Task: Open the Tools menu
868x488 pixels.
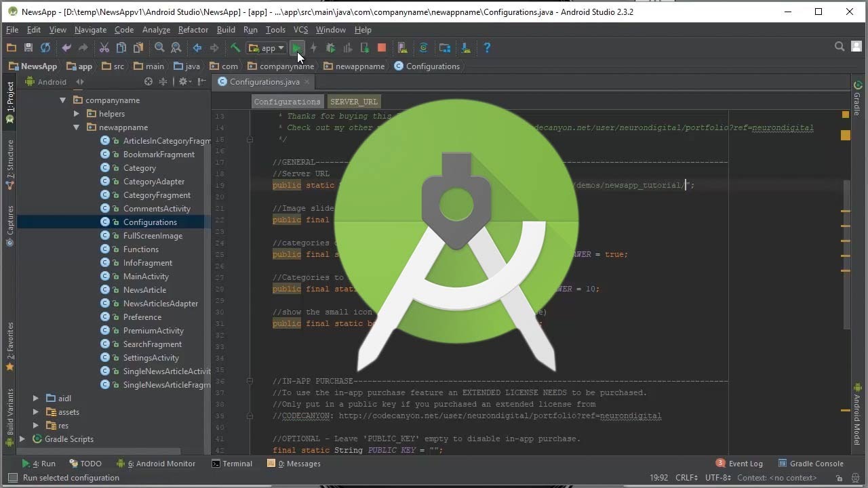Action: coord(275,30)
